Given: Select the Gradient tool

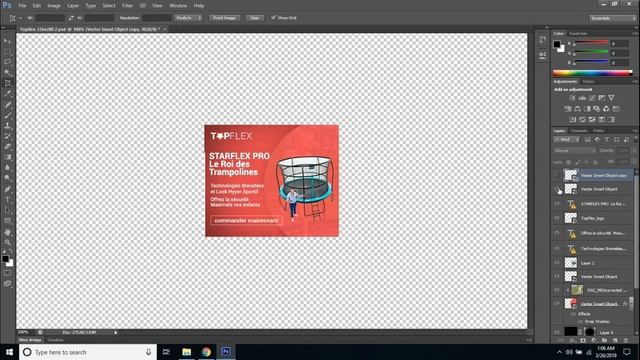Looking at the screenshot, I should 7,157.
